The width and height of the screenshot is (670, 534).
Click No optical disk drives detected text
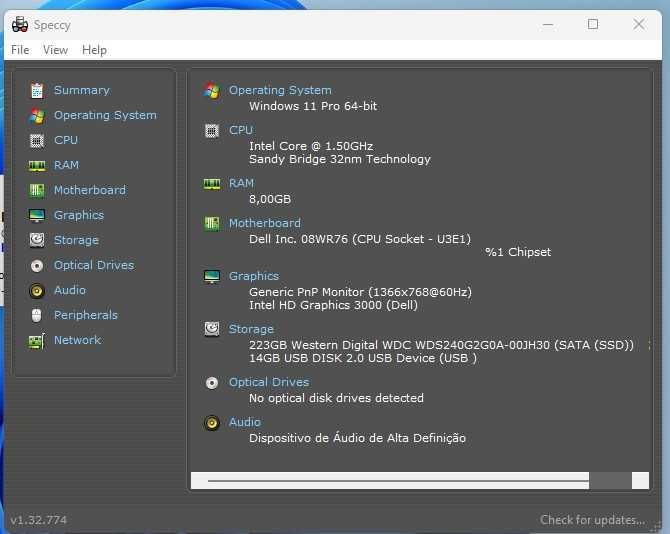click(x=336, y=398)
